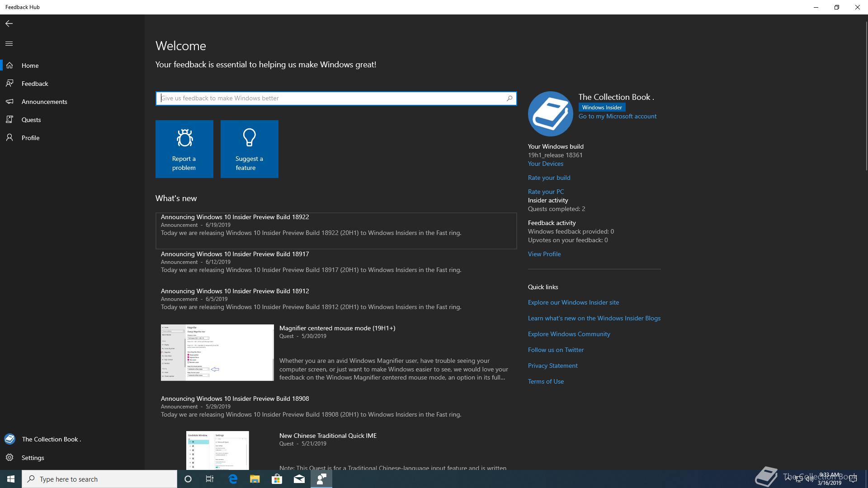
Task: Click The Collection Book account in sidebar
Action: [x=72, y=439]
